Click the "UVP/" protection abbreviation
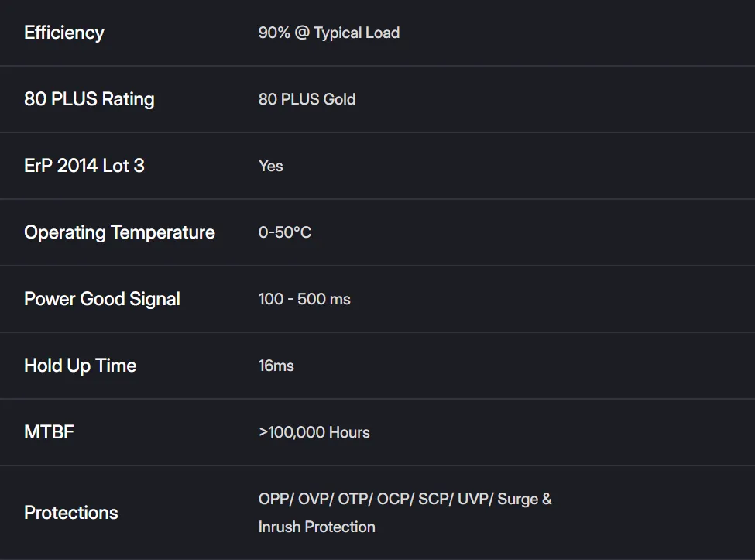This screenshot has width=755, height=560. click(475, 499)
